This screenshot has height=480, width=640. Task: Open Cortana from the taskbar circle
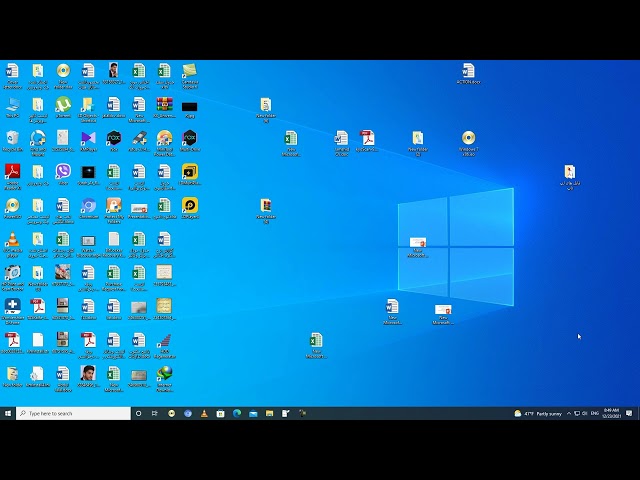pos(138,413)
